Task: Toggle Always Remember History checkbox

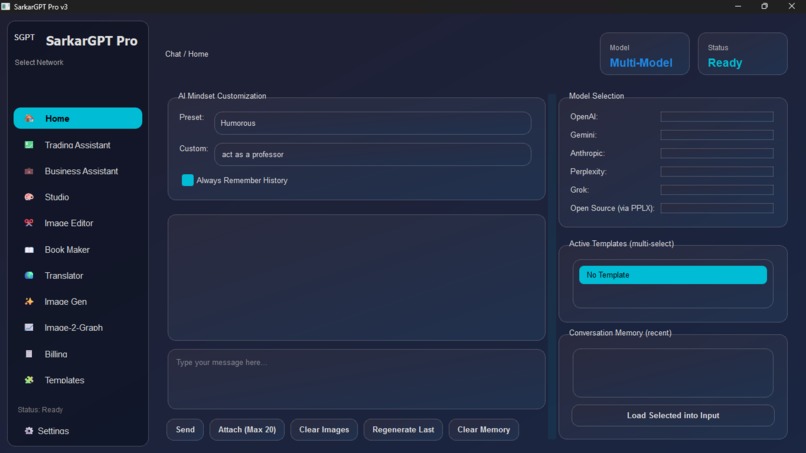Action: click(x=188, y=180)
